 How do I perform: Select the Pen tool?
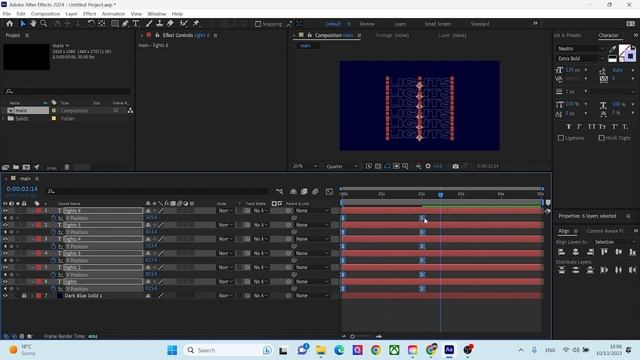(x=125, y=24)
